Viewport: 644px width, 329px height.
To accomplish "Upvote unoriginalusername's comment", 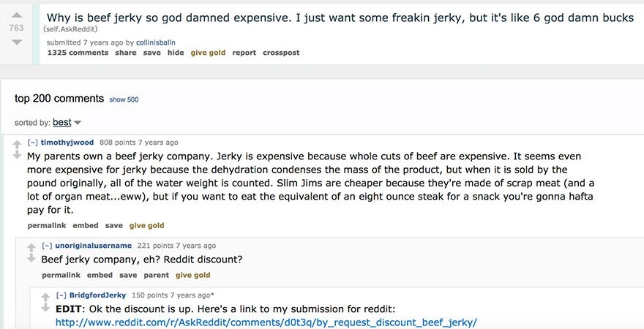I will [x=31, y=246].
